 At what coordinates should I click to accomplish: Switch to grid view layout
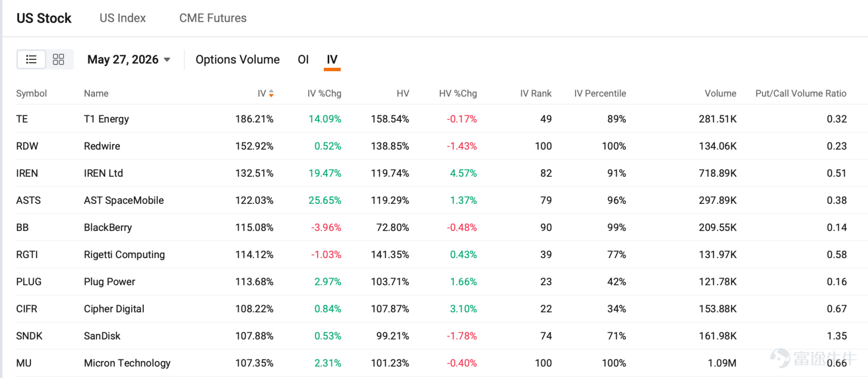(x=59, y=59)
